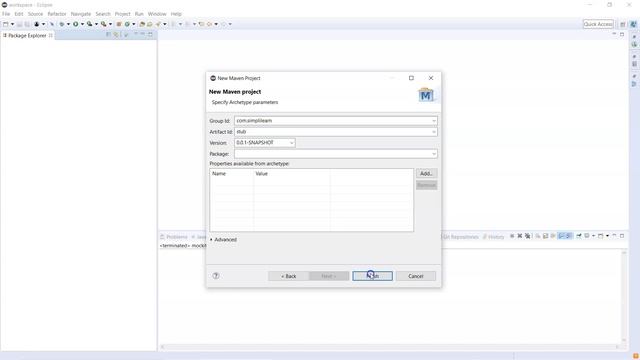Open the New wizard dropdown arrow

click(x=12, y=24)
